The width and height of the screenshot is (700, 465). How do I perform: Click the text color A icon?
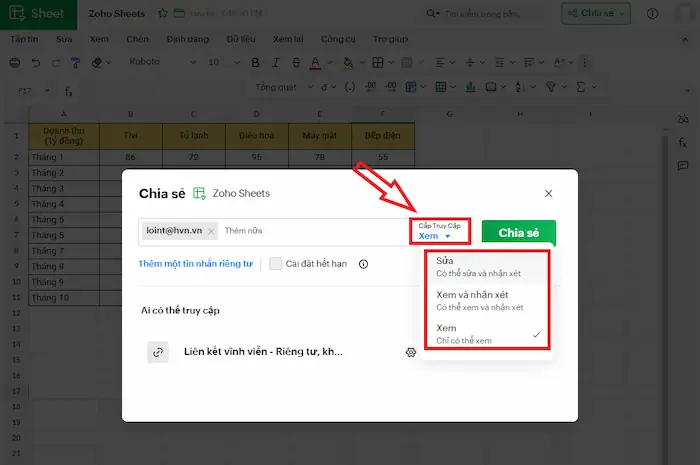point(315,62)
